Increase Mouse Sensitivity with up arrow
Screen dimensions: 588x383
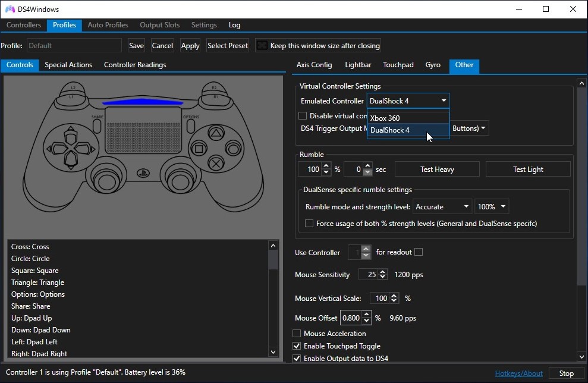[x=382, y=272]
